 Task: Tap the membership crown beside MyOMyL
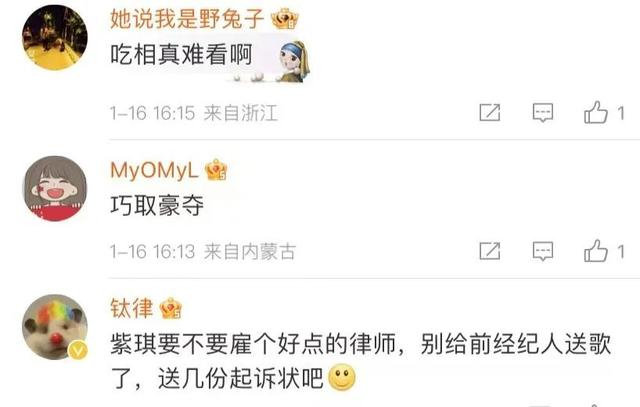tap(216, 170)
